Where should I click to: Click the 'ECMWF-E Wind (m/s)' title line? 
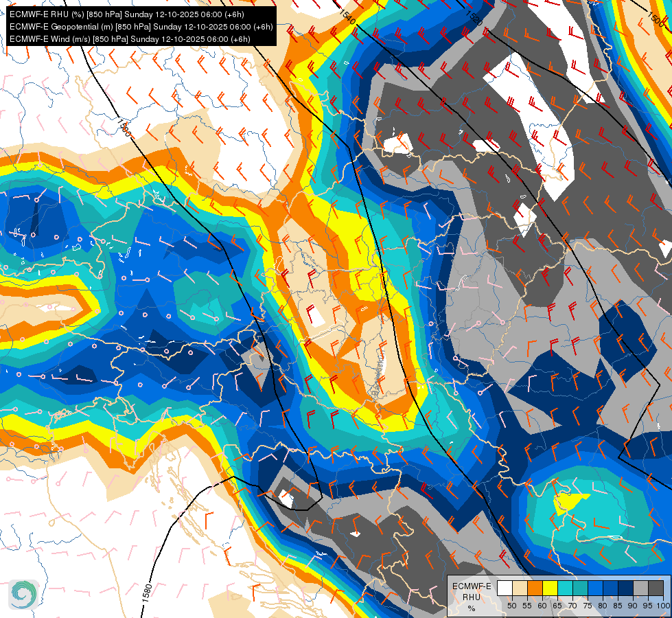130,39
